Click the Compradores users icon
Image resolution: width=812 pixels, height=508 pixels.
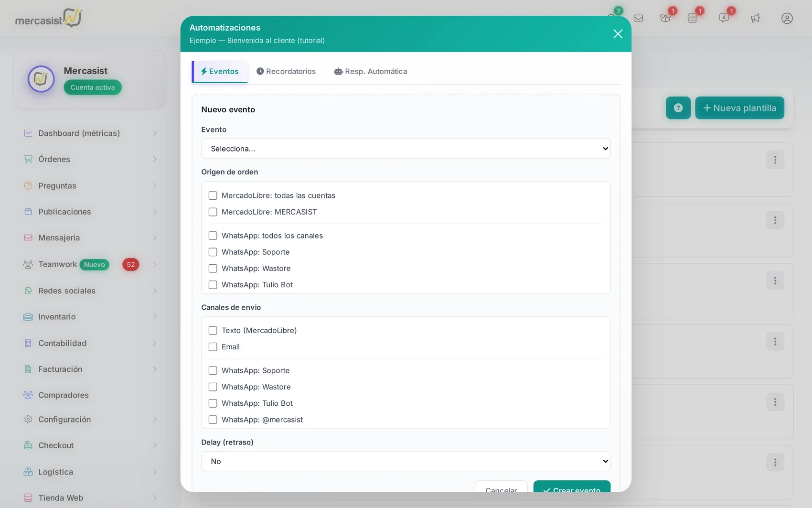tap(28, 395)
